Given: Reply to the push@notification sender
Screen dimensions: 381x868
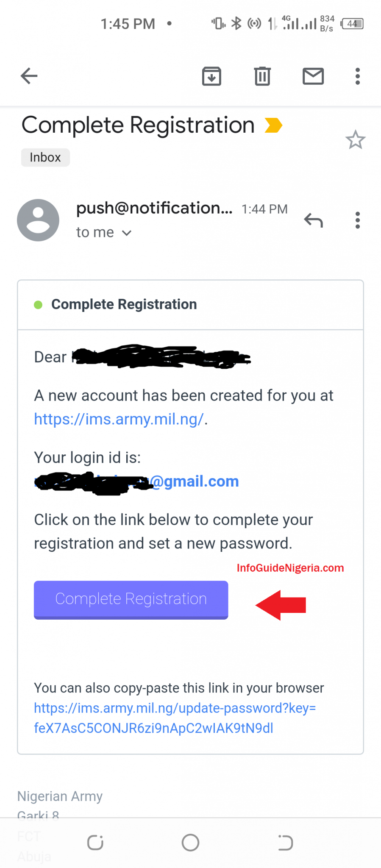Looking at the screenshot, I should [x=314, y=220].
